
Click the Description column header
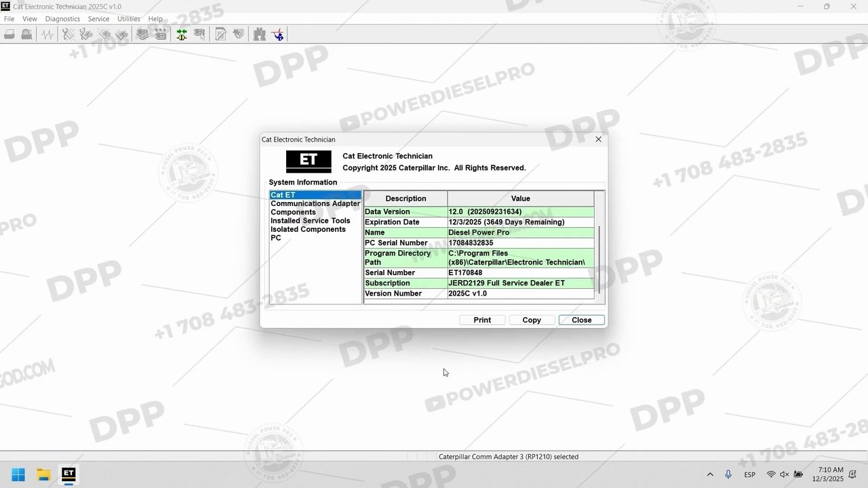pyautogui.click(x=406, y=199)
